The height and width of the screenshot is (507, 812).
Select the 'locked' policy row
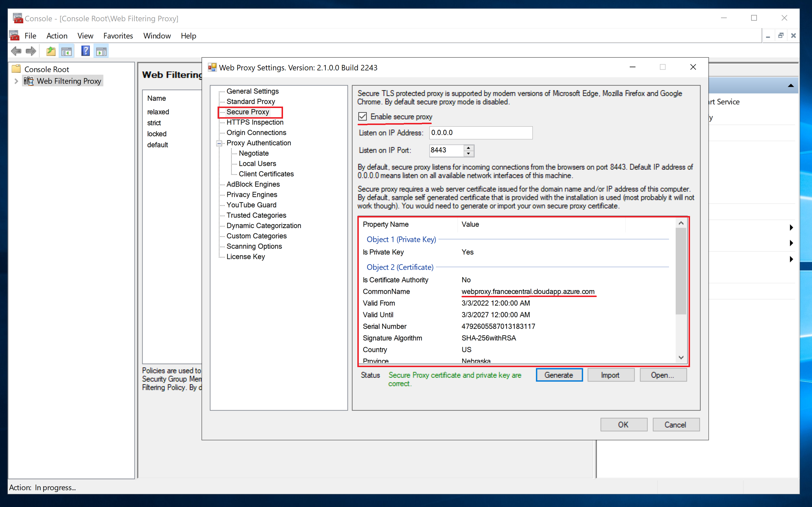point(157,134)
